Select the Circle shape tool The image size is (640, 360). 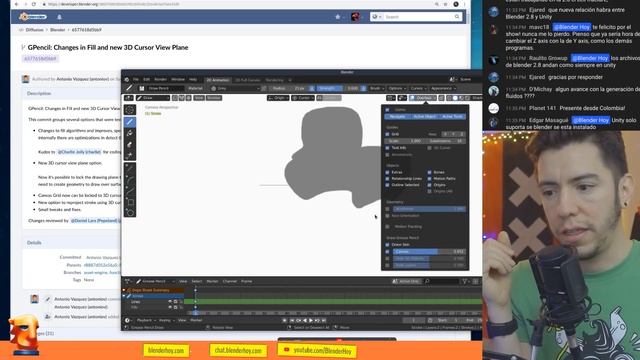[130, 213]
